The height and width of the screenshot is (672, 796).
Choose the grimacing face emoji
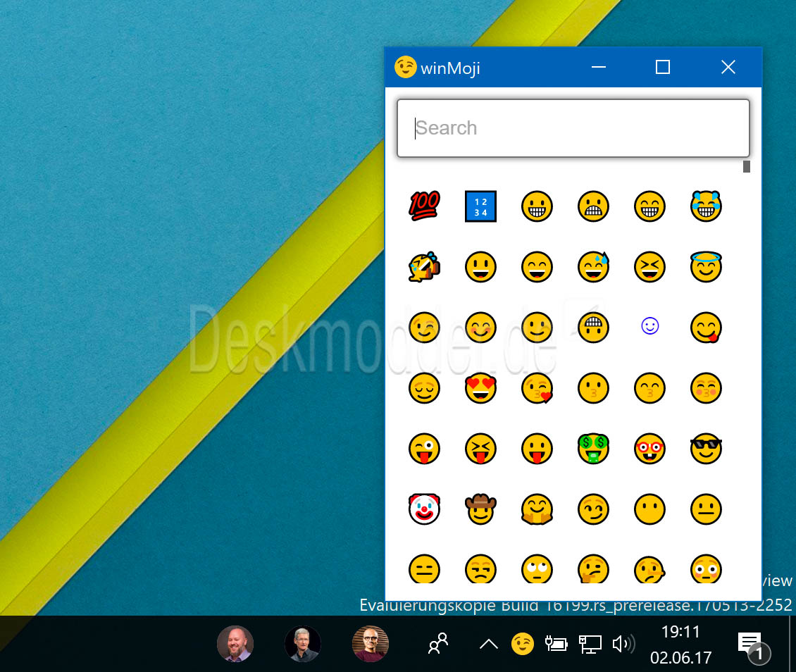tap(593, 206)
